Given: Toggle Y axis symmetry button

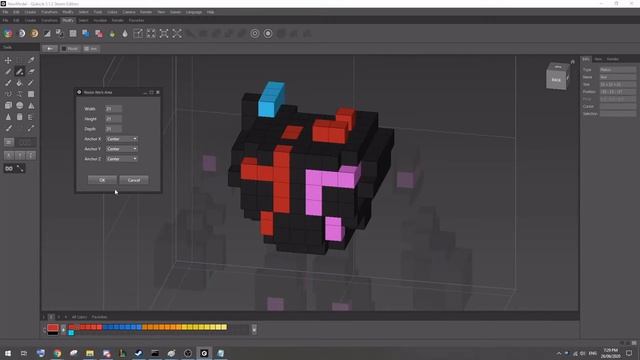Looking at the screenshot, I should point(20,156).
